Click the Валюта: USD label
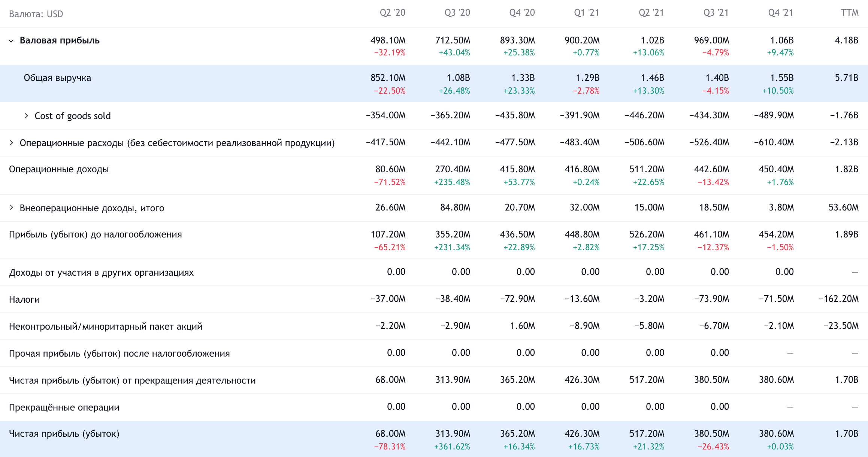The image size is (868, 457). pyautogui.click(x=36, y=14)
